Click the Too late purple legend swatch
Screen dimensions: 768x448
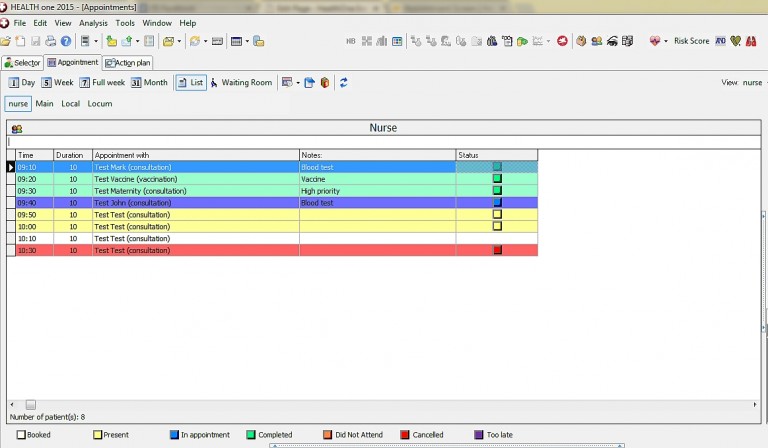(479, 434)
